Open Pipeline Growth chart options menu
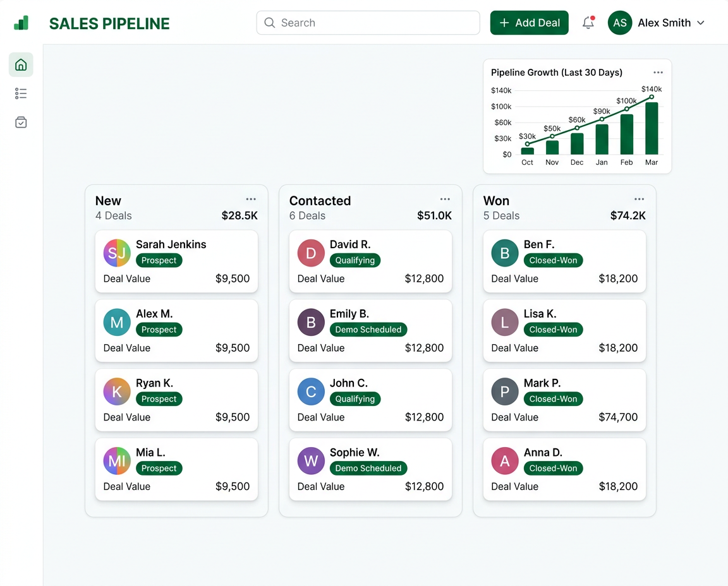This screenshot has height=586, width=728. (658, 73)
